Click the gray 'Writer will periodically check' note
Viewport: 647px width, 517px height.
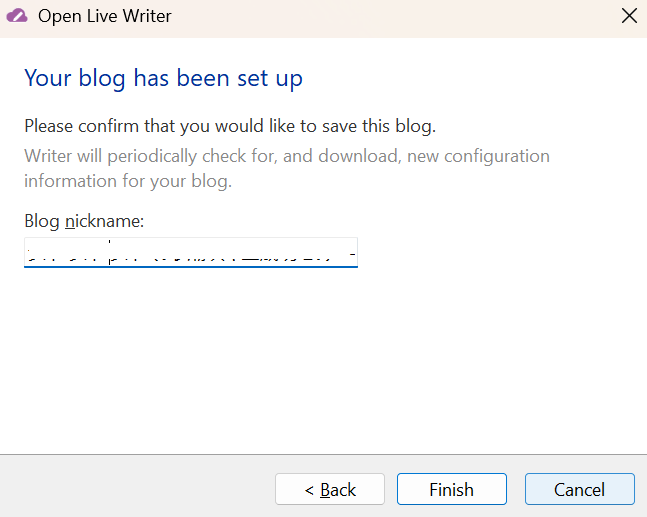pos(286,156)
